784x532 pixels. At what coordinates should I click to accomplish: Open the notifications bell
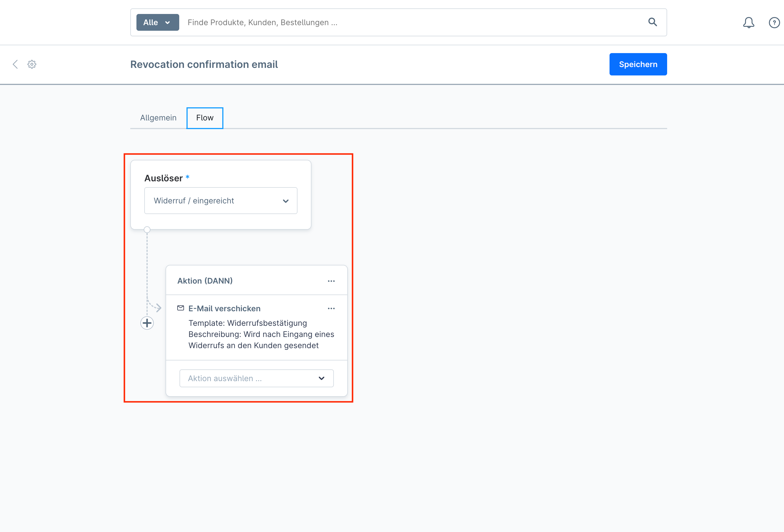click(748, 23)
